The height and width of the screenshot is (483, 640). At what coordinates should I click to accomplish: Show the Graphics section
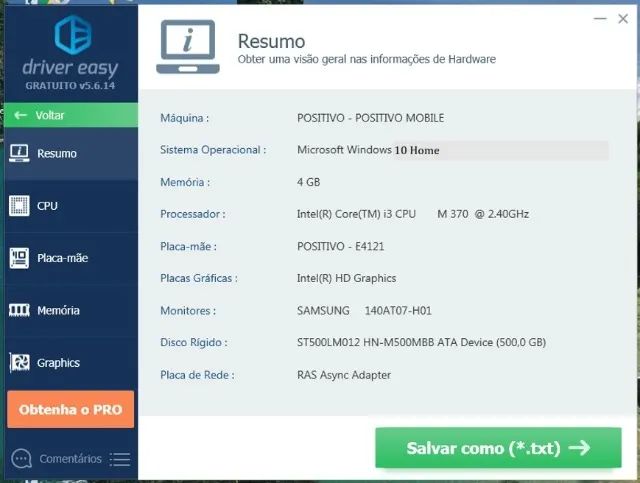click(x=71, y=363)
